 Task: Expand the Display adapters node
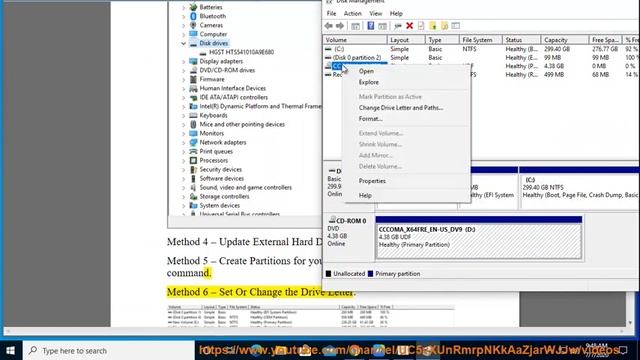pos(184,62)
